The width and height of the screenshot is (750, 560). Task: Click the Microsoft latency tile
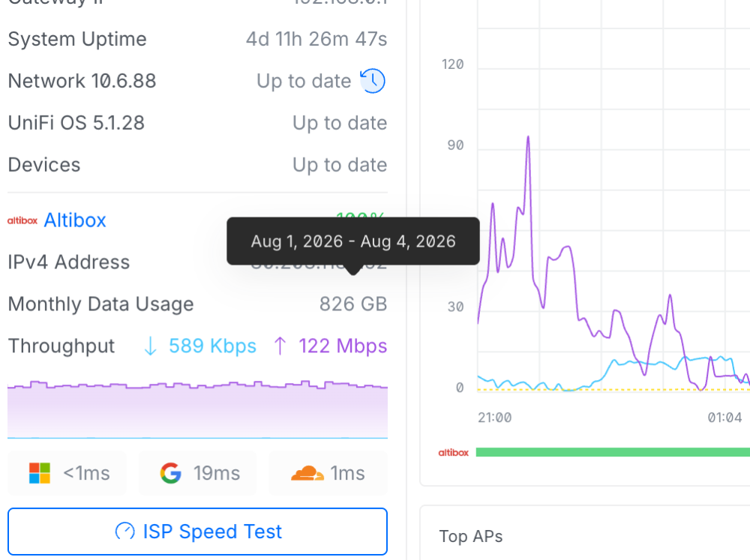[x=67, y=474]
